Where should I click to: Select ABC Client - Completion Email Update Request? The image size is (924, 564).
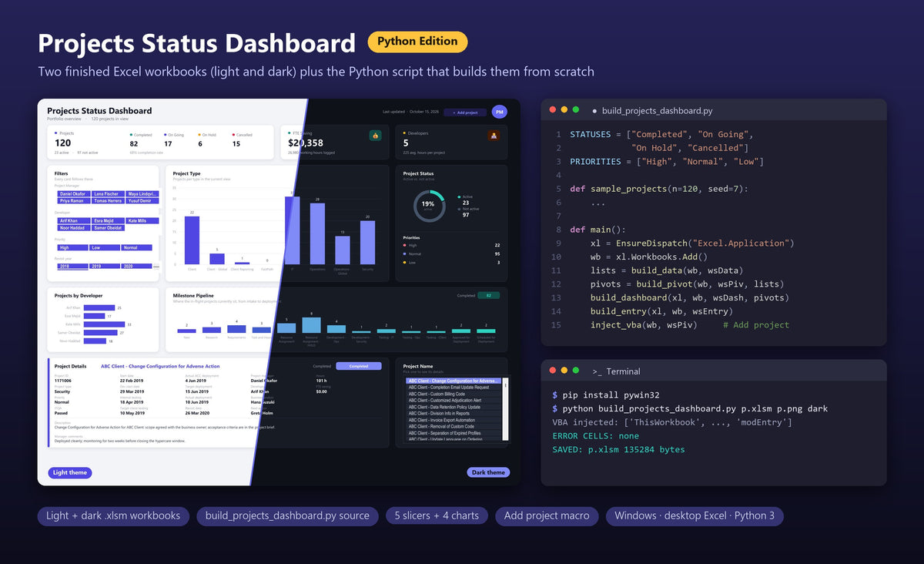coord(454,387)
